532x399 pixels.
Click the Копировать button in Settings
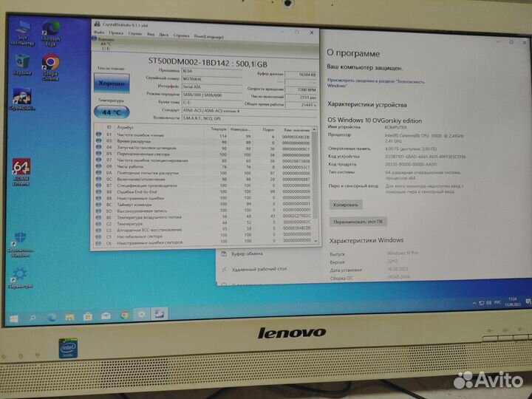pos(345,205)
